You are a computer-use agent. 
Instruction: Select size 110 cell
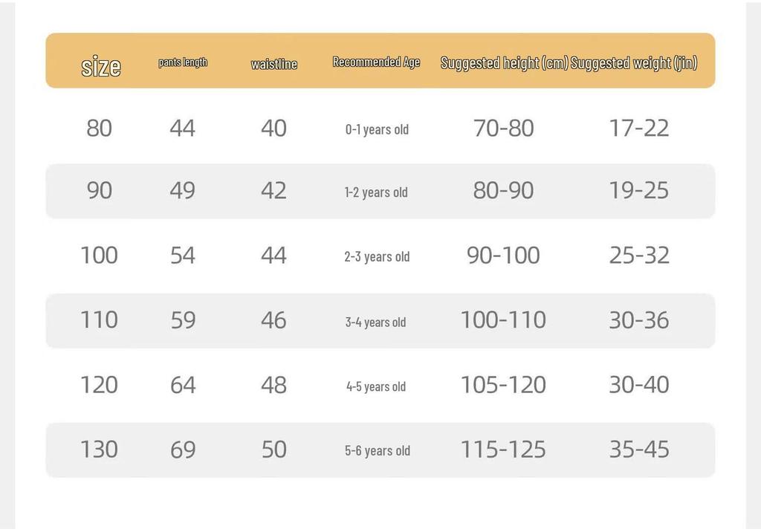(99, 320)
